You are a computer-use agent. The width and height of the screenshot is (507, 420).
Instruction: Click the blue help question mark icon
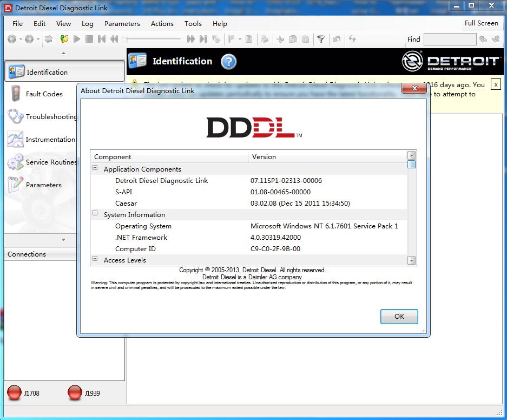(228, 62)
